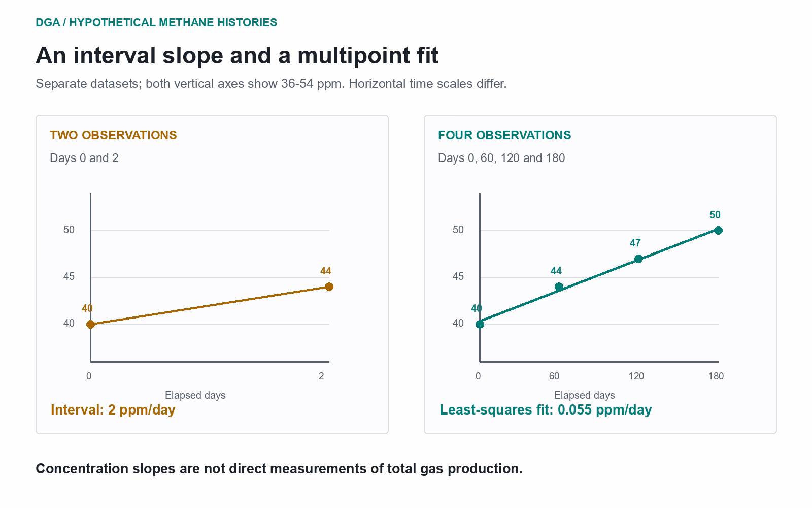Click the x-axis tick '0' in left chart
The image size is (812, 508).
(x=89, y=376)
